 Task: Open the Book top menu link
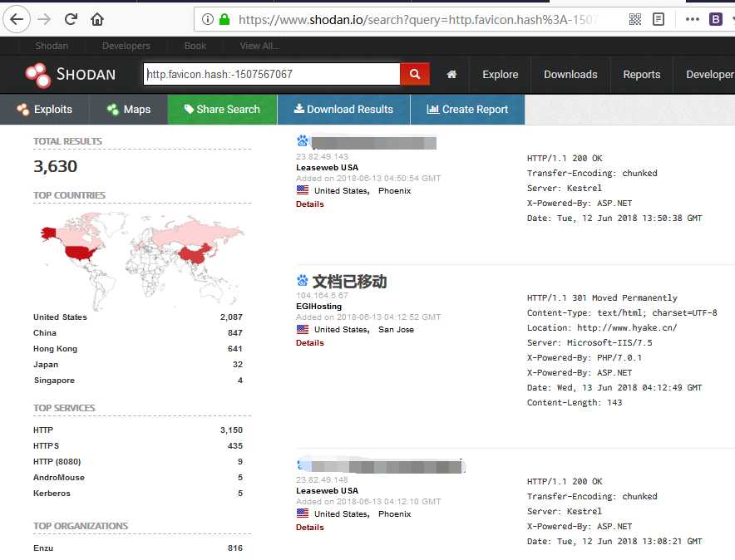coord(195,46)
